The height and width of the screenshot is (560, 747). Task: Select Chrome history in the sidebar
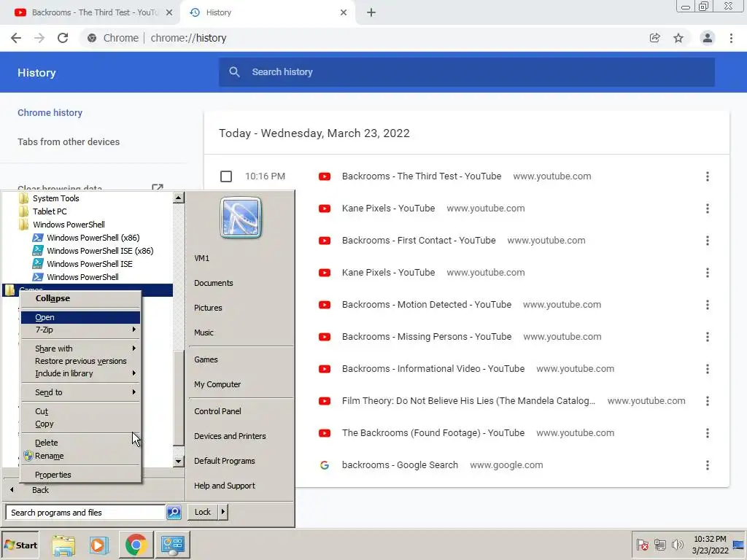50,113
